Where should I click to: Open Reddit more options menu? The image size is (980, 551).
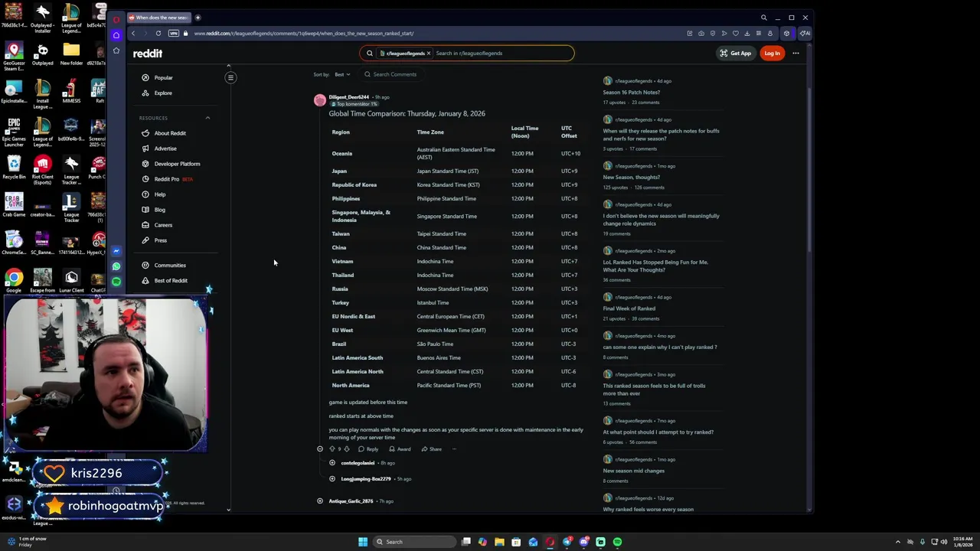coord(795,54)
